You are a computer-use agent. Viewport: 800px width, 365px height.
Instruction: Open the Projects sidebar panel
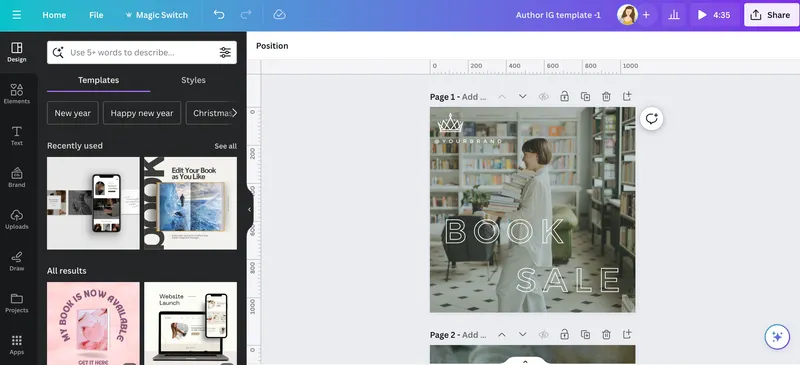point(16,303)
